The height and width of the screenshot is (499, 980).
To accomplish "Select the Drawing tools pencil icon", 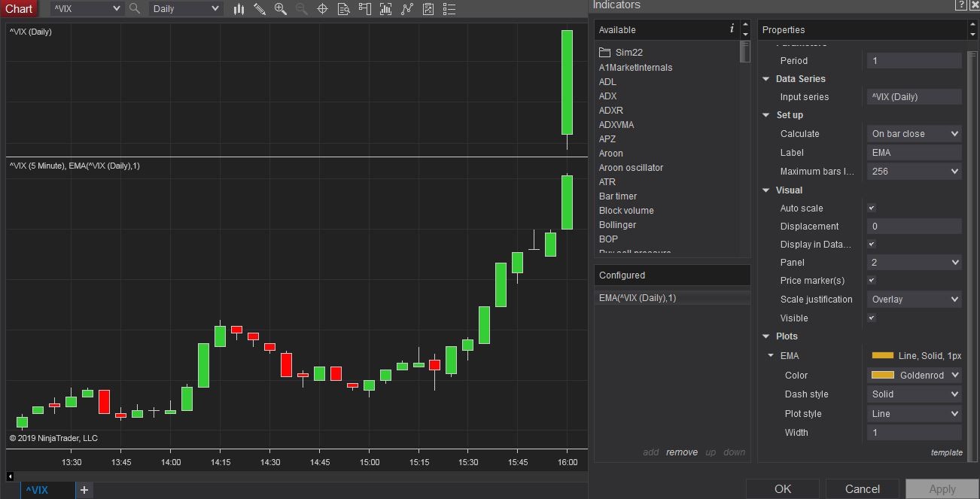I will 260,9.
